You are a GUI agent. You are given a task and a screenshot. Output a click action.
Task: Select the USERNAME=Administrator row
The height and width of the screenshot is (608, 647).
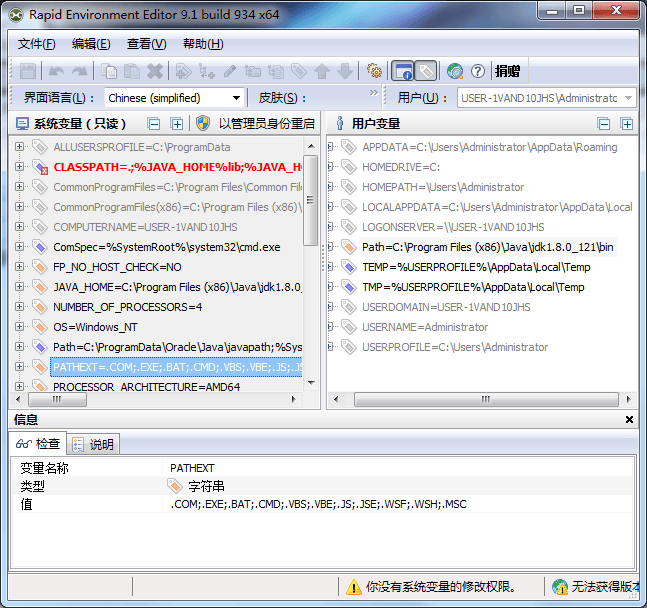[x=425, y=327]
